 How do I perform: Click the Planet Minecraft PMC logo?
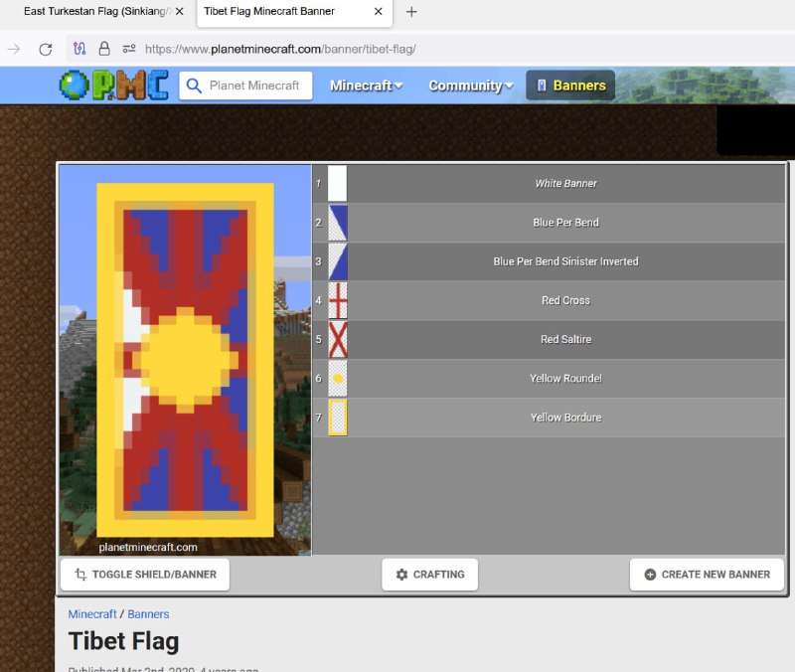point(113,85)
